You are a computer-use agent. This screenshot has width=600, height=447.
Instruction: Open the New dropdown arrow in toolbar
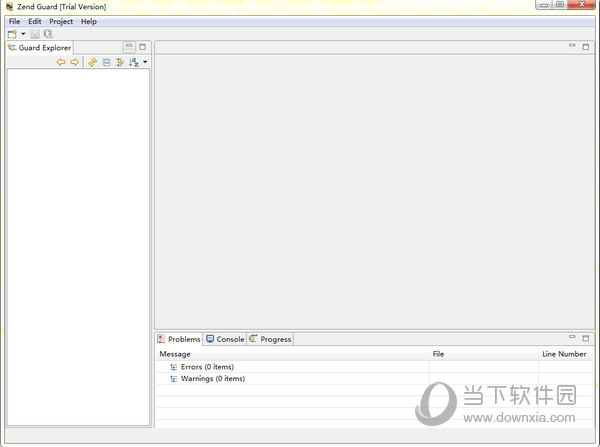point(23,34)
